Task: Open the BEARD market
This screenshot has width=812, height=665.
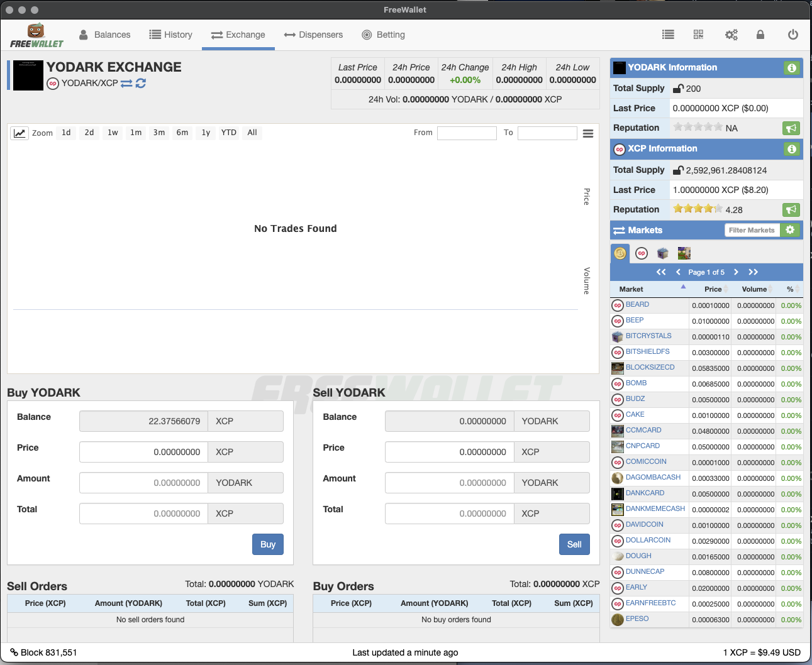Action: [x=637, y=304]
